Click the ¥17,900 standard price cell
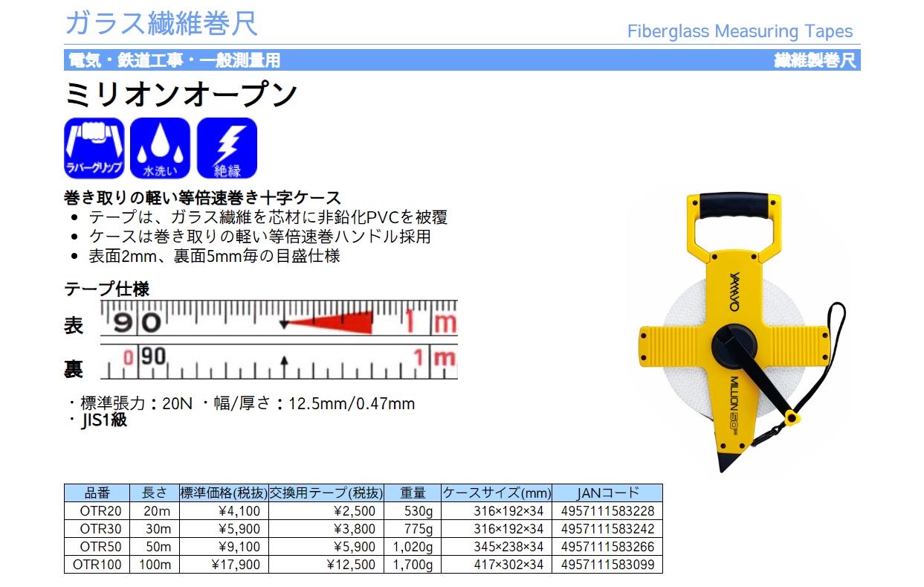This screenshot has width=924, height=587. tap(224, 565)
